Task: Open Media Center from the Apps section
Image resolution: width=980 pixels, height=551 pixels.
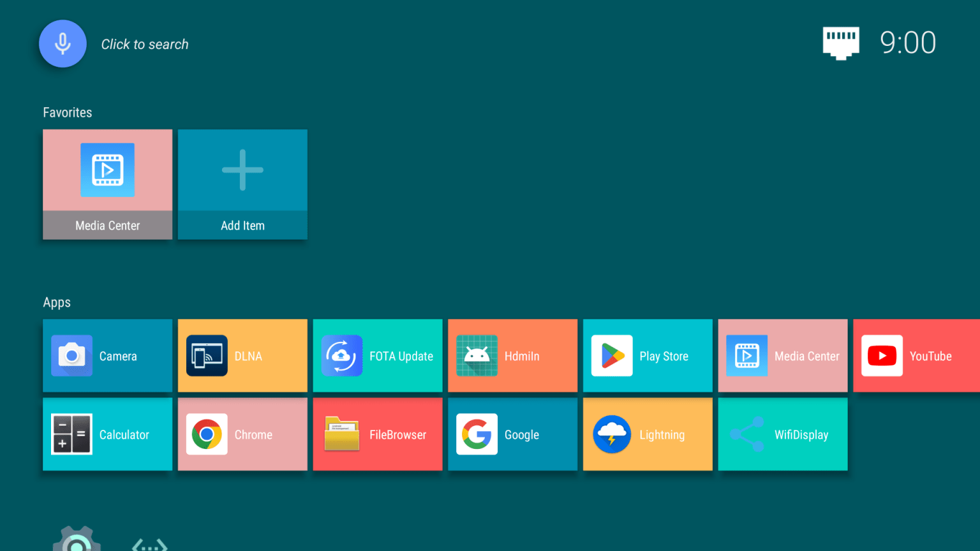Action: pyautogui.click(x=782, y=356)
